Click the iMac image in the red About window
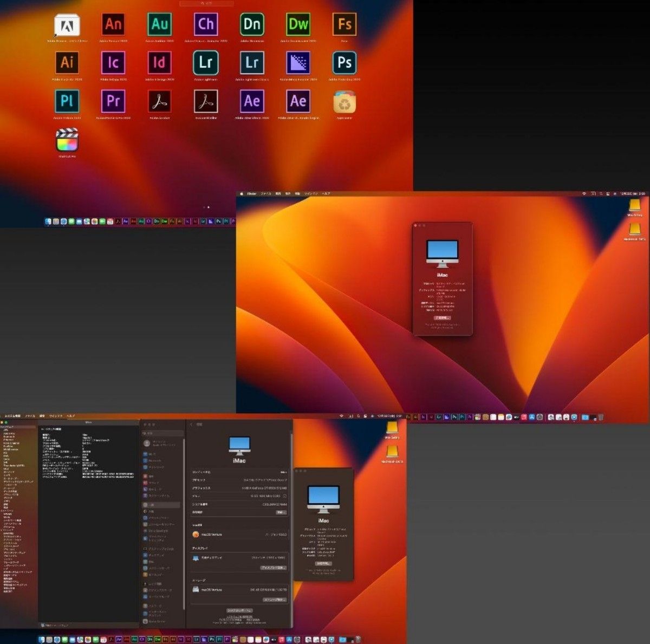This screenshot has height=644, width=650. [x=442, y=254]
